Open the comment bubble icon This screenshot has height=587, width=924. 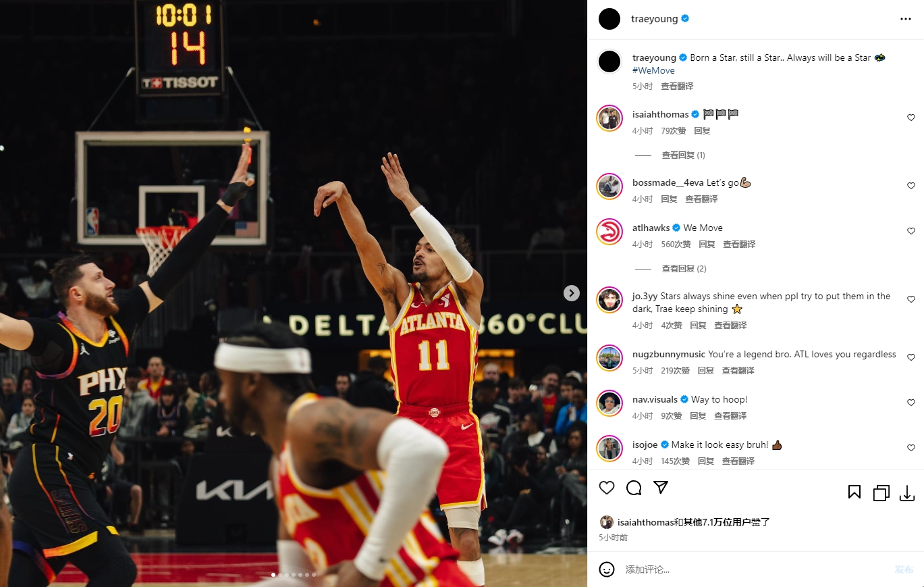[634, 488]
